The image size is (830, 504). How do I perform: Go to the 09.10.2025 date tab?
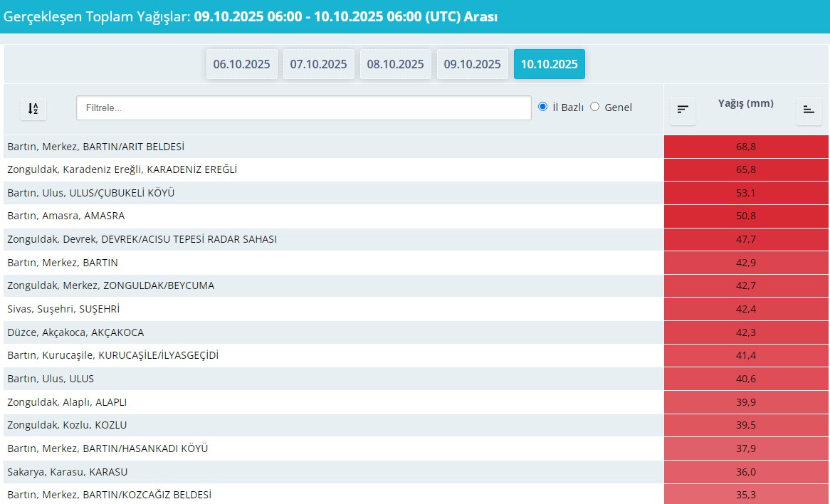(472, 64)
